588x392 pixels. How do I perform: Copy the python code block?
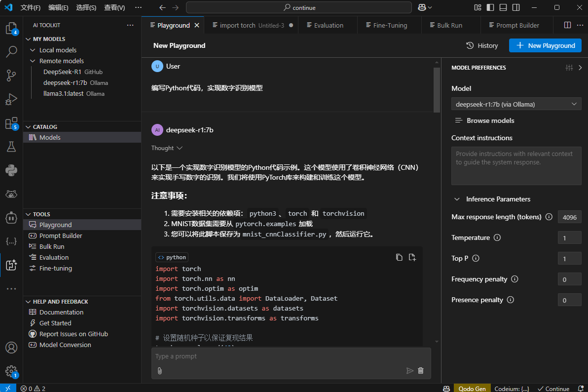399,257
